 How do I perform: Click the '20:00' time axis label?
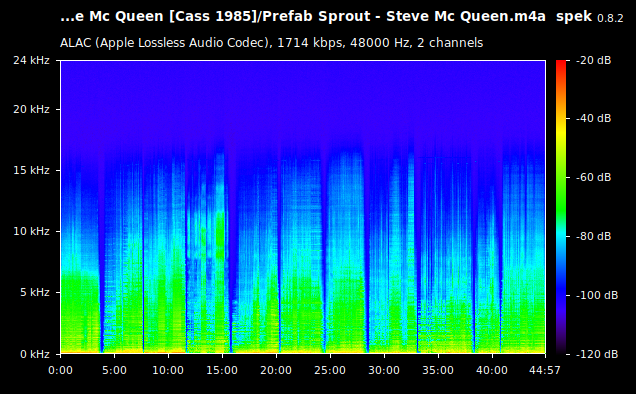pyautogui.click(x=276, y=370)
